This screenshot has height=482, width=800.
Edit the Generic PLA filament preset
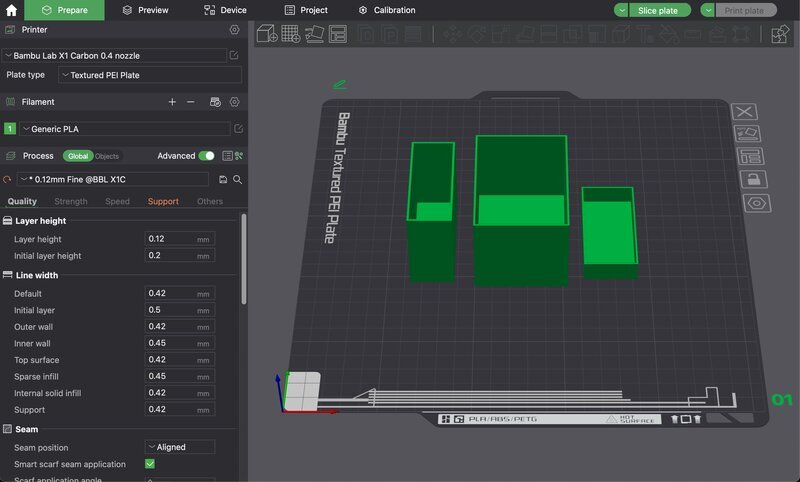(x=238, y=129)
